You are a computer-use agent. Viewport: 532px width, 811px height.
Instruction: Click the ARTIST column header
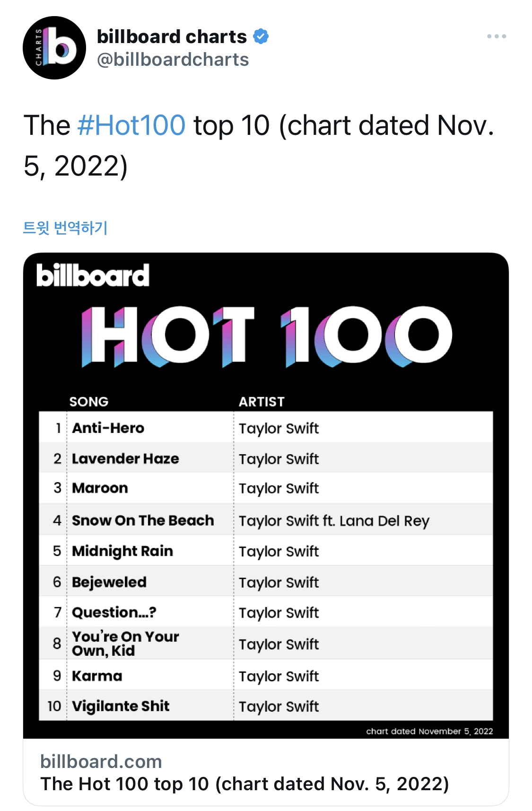pyautogui.click(x=262, y=402)
